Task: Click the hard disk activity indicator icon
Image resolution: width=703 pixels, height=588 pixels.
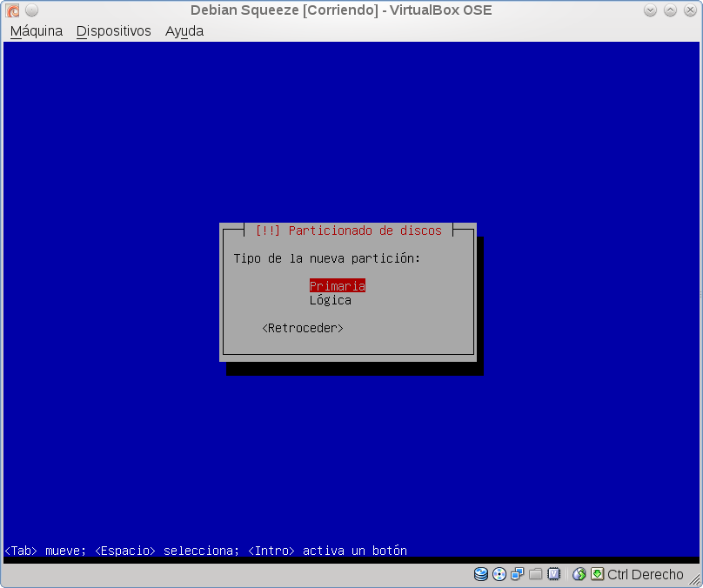Action: click(481, 574)
